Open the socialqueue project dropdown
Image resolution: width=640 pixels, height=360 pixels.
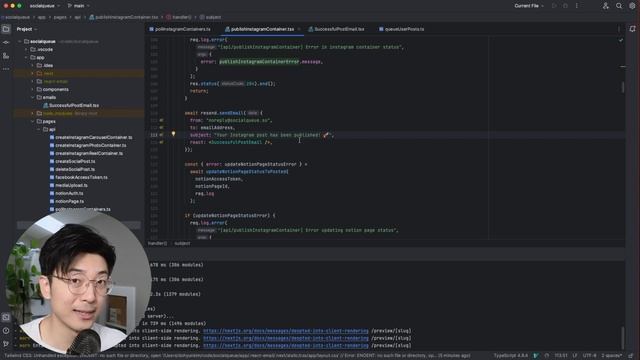click(44, 6)
